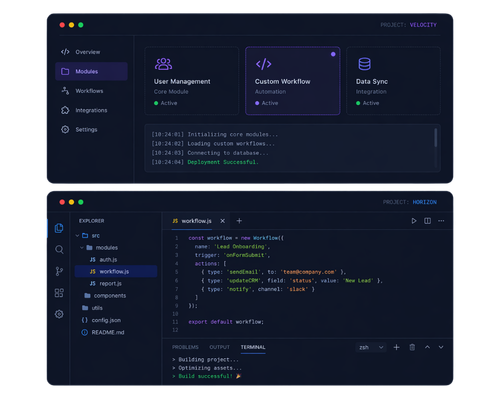Click code line 'export default workflow;'
Viewport: 500px width, 400px height.
pos(226,322)
